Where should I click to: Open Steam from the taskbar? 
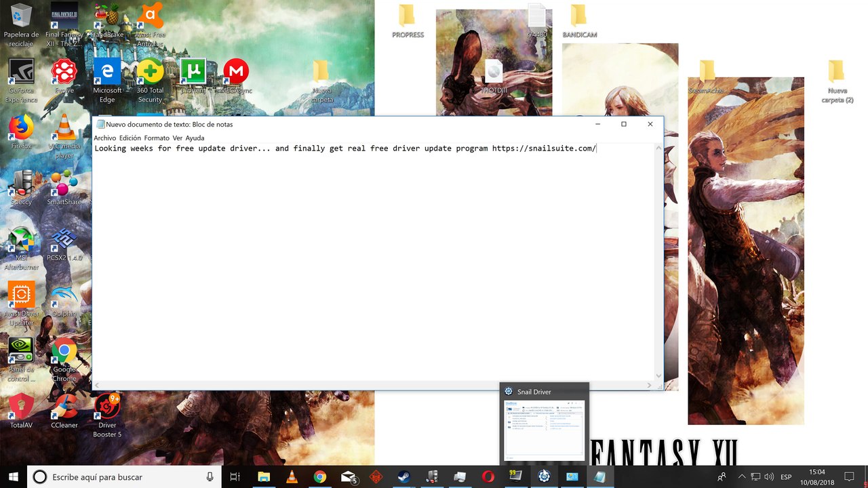coord(403,476)
